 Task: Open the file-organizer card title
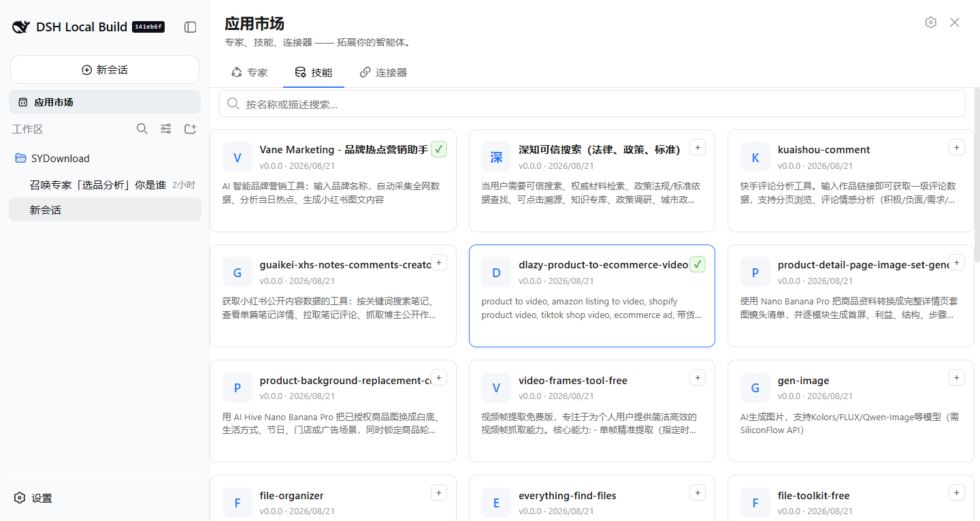point(292,495)
